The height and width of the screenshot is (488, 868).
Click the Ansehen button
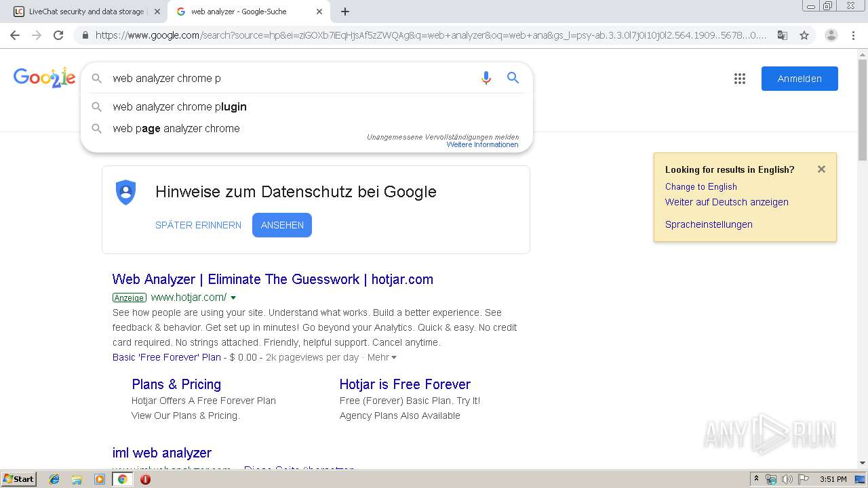click(282, 225)
